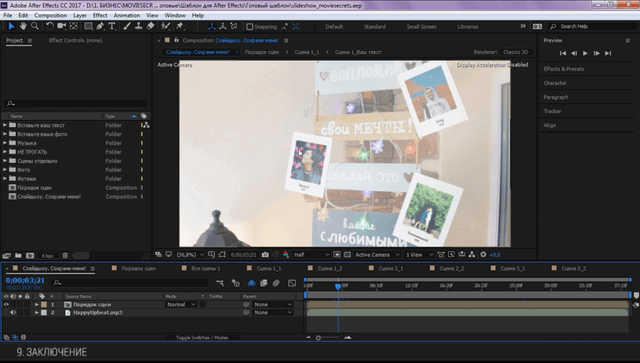Select the Zoom magnifier tool
This screenshot has height=363, width=640.
point(35,26)
